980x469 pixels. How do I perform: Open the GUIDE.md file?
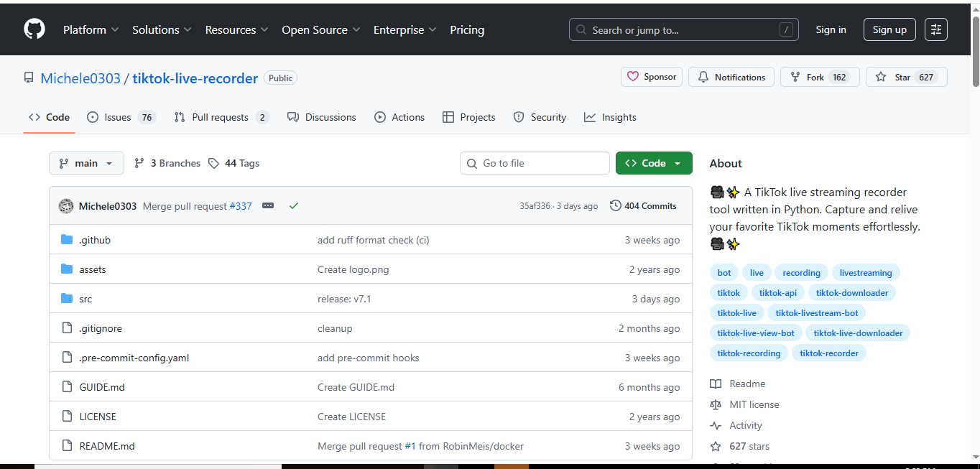coord(102,387)
